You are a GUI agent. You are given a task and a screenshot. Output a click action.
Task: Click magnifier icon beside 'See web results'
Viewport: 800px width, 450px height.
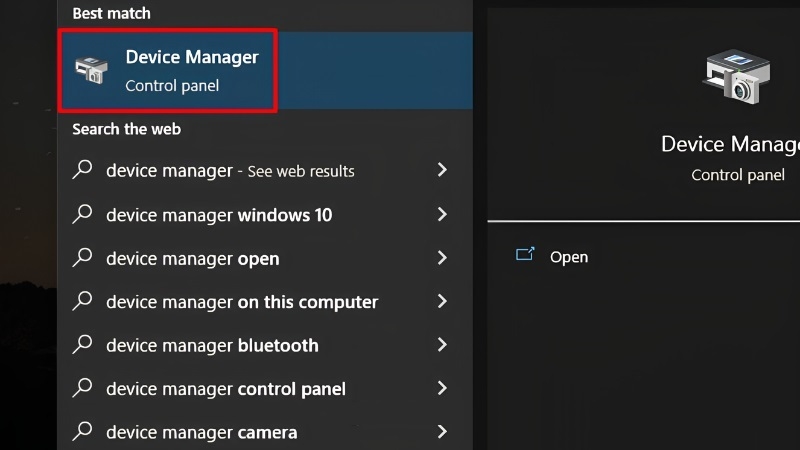(82, 169)
